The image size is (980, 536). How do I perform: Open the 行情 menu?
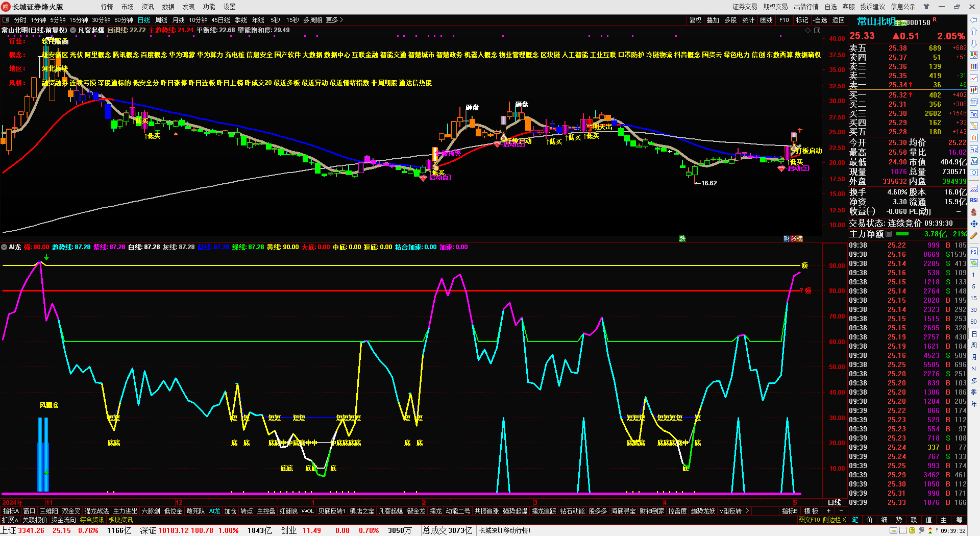pos(107,7)
